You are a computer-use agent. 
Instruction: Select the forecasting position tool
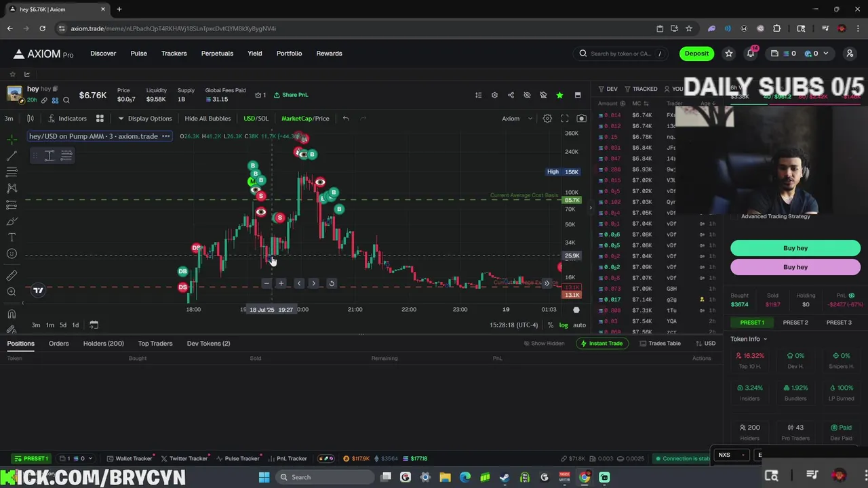click(12, 205)
